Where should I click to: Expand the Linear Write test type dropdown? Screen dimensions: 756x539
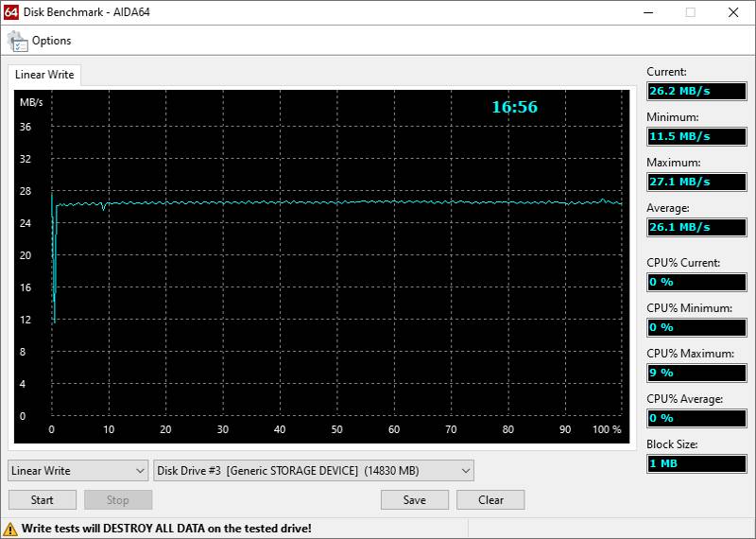point(77,470)
